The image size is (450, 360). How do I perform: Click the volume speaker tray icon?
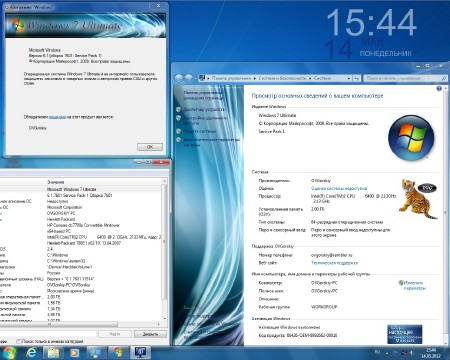(x=411, y=352)
